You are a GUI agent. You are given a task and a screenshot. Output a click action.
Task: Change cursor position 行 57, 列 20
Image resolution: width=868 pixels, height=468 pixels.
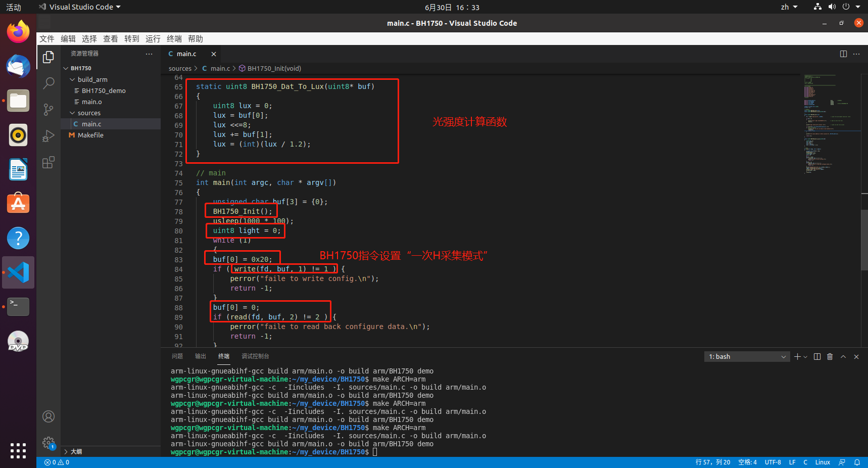coord(713,462)
